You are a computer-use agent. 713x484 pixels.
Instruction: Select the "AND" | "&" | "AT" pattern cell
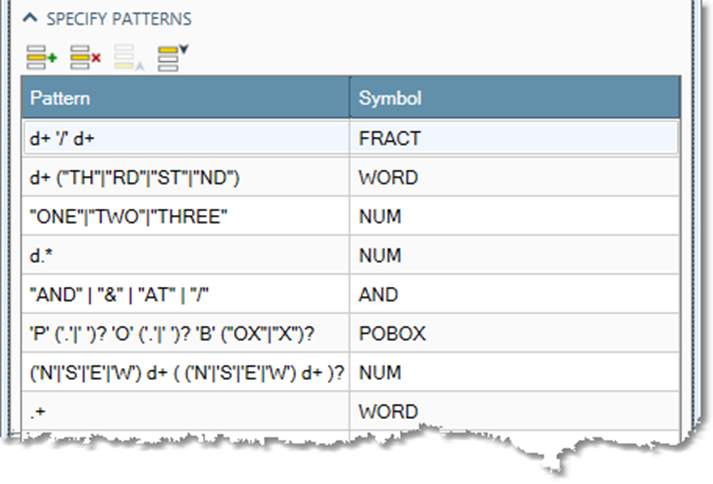coord(185,294)
